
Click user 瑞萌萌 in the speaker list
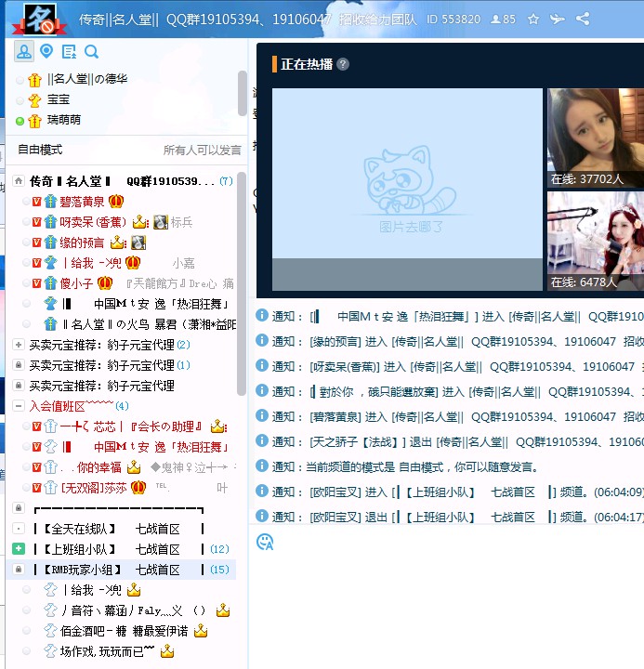(x=63, y=120)
